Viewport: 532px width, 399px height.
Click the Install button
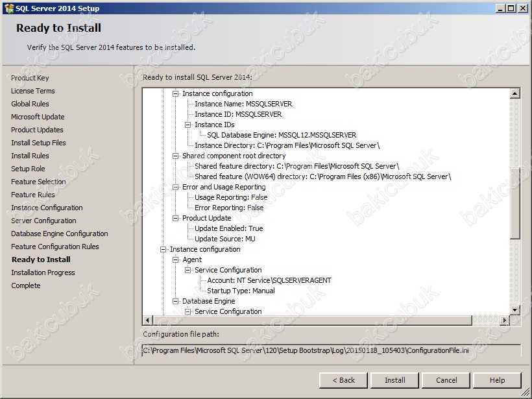coord(394,380)
